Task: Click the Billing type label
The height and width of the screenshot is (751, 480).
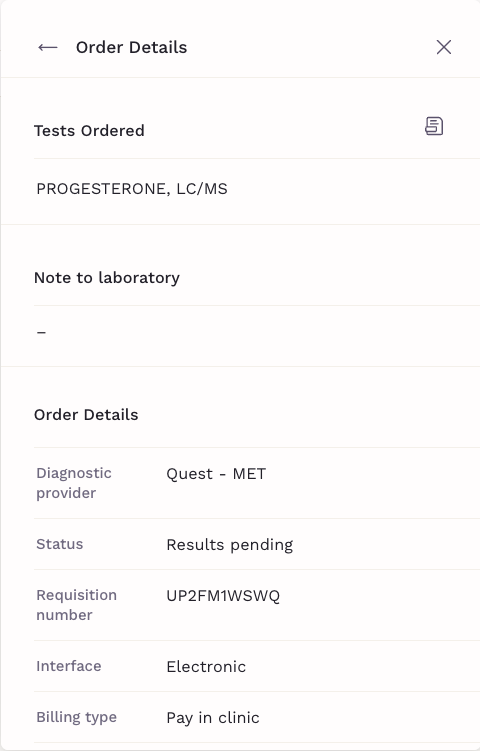Action: tap(77, 717)
